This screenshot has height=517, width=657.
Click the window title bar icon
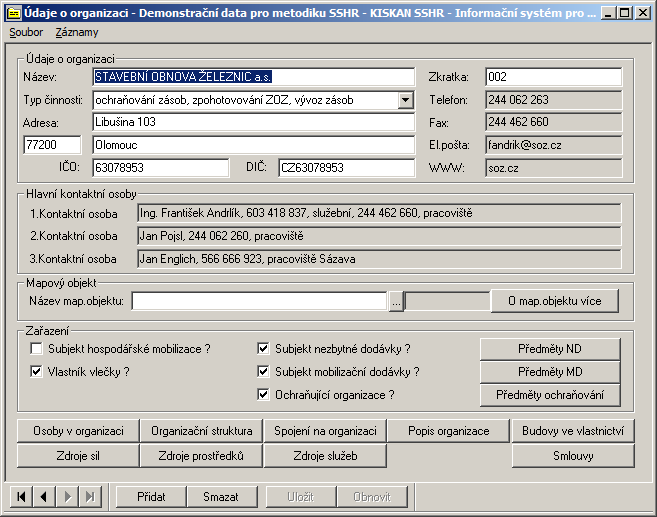(x=14, y=13)
